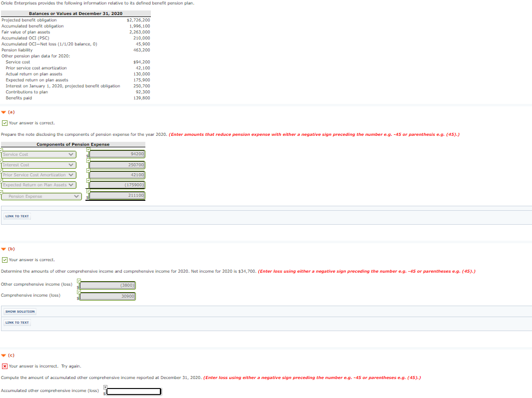This screenshot has width=532, height=398.
Task: Click the Actual return on plan assets value 130,000
Action: 141,74
